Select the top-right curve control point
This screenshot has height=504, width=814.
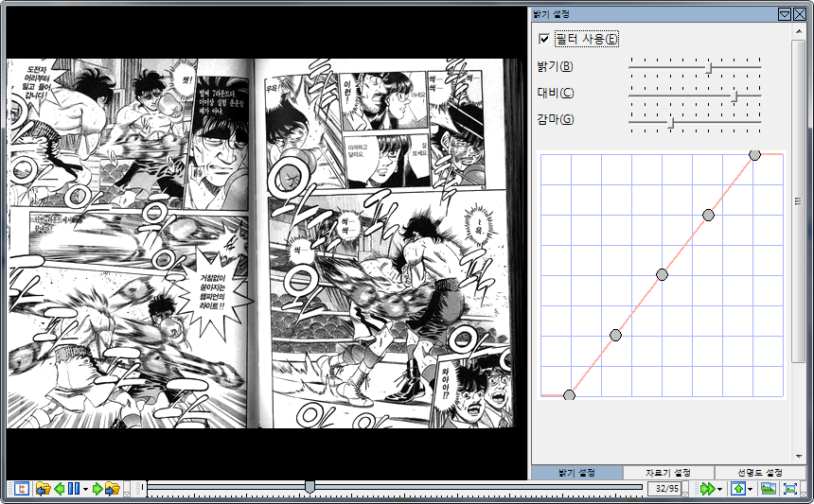pyautogui.click(x=754, y=154)
